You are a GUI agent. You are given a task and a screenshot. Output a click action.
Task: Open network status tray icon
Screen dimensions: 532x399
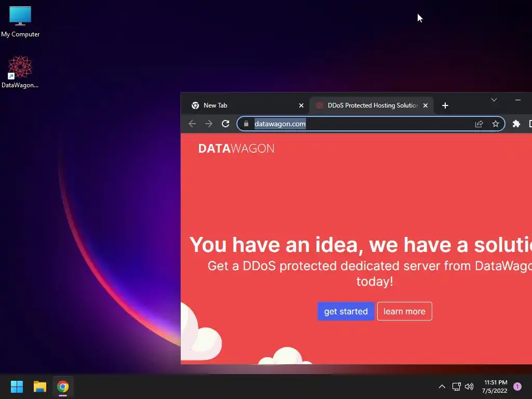(x=456, y=387)
